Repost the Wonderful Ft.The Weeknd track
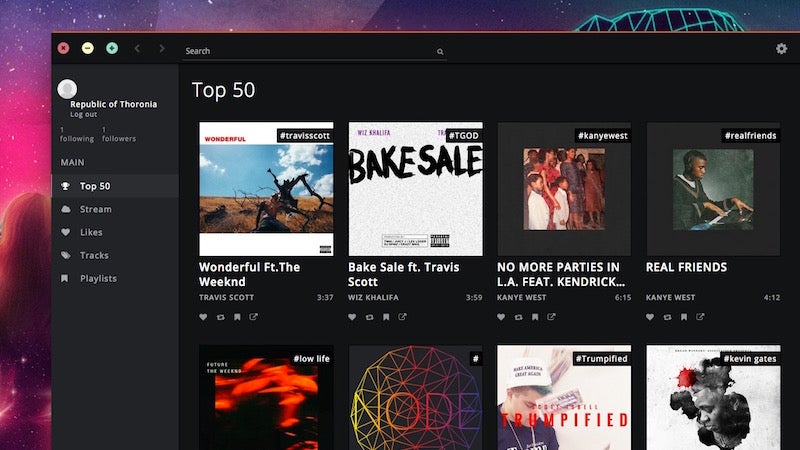The image size is (800, 450). (x=220, y=317)
